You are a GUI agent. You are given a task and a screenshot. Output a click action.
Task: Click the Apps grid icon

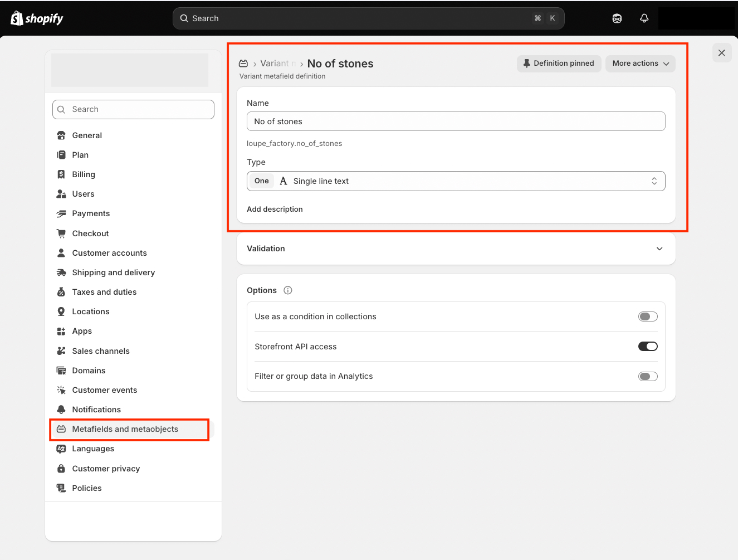coord(61,331)
